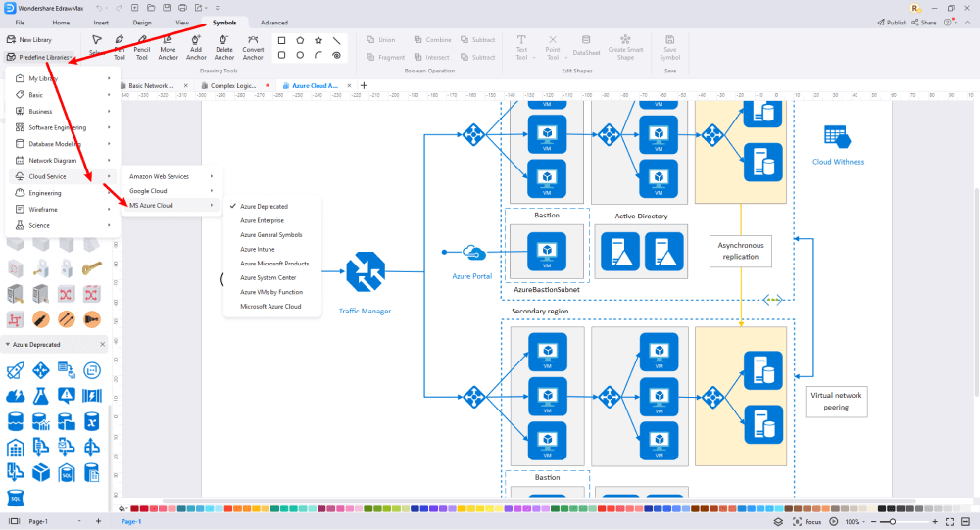
Task: Open the Advanced ribbon tab
Action: (273, 23)
